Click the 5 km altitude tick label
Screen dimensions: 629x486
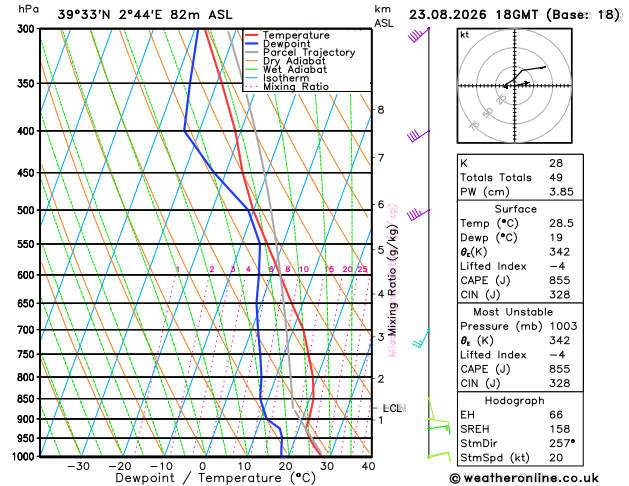(381, 249)
